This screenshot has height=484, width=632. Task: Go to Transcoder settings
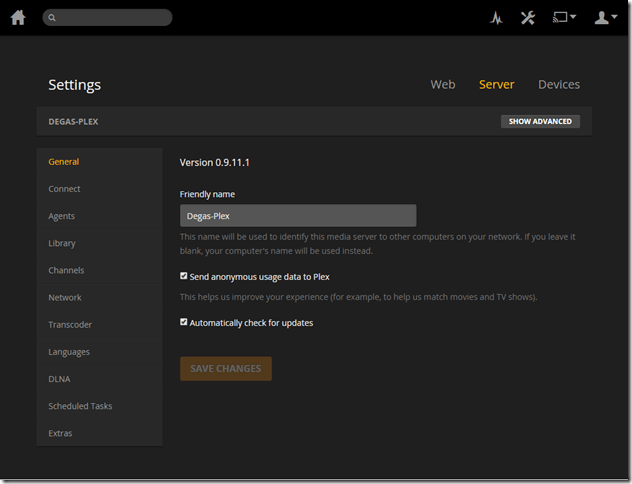(x=70, y=325)
